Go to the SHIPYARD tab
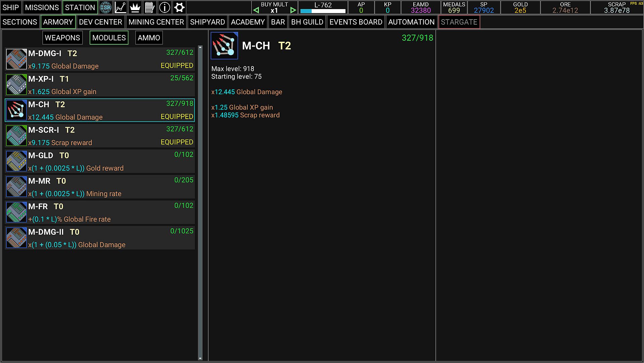Image resolution: width=644 pixels, height=363 pixels. pyautogui.click(x=207, y=22)
